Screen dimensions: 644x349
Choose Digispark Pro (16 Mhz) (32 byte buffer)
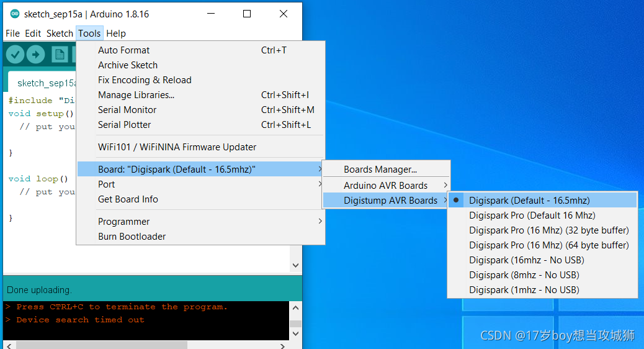(x=542, y=230)
